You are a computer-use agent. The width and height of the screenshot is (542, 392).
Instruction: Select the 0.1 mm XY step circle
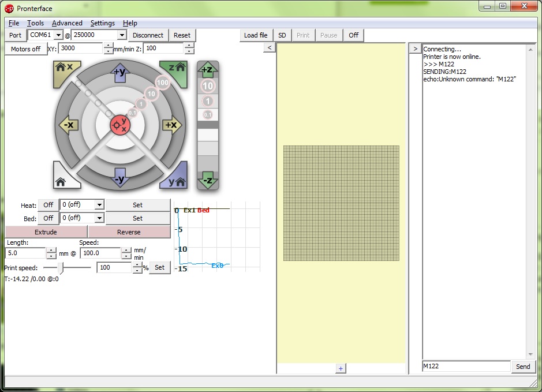pos(132,113)
